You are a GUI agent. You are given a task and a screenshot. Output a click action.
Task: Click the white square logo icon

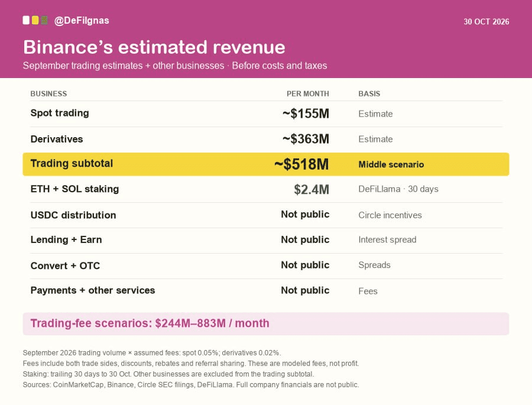tap(26, 20)
